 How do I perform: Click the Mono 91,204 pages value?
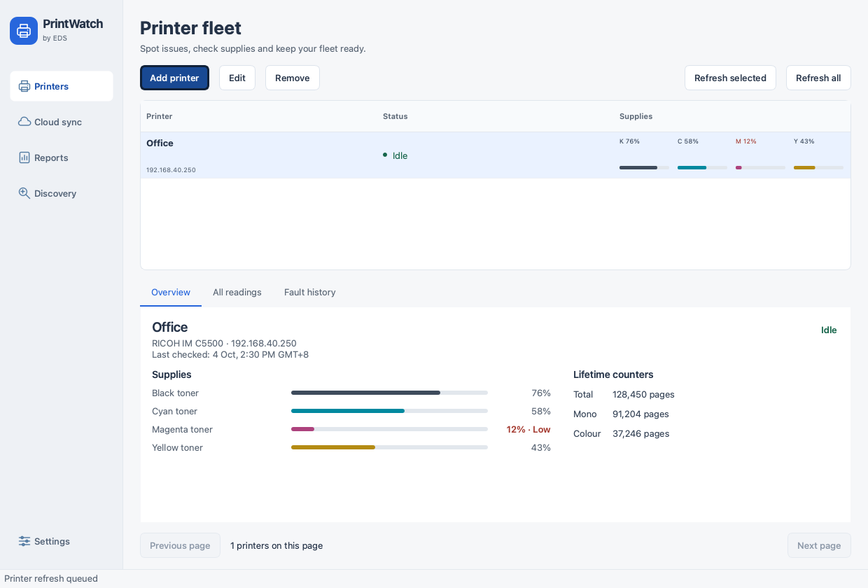(x=640, y=414)
